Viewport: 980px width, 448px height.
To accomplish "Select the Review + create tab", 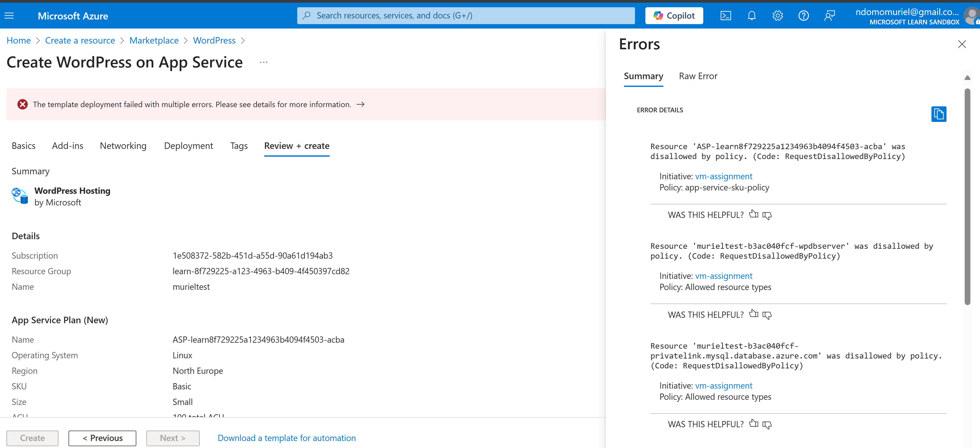I will 297,146.
